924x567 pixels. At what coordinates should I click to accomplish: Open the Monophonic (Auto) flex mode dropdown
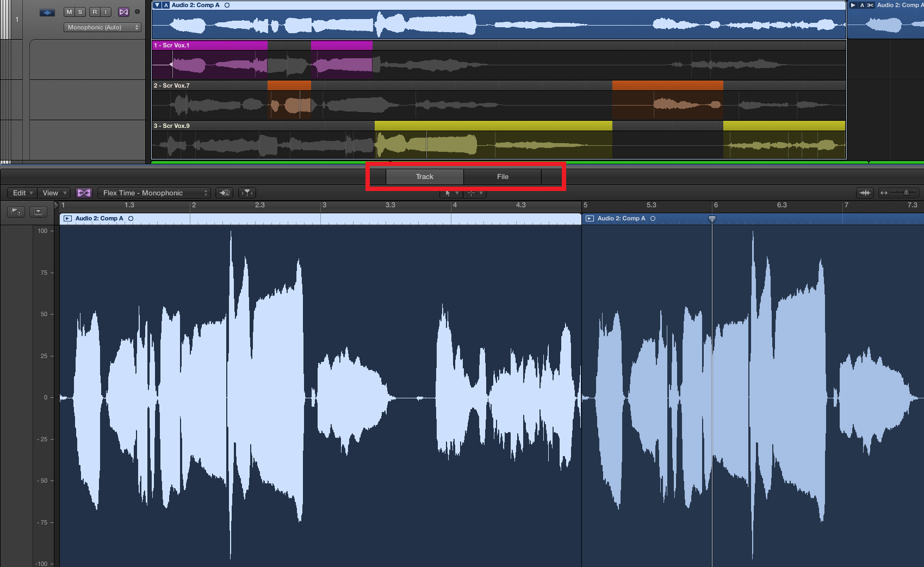tap(102, 27)
